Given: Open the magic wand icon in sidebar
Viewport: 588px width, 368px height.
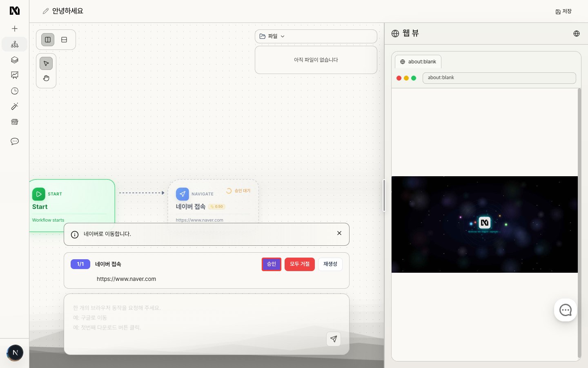Looking at the screenshot, I should coord(15,106).
